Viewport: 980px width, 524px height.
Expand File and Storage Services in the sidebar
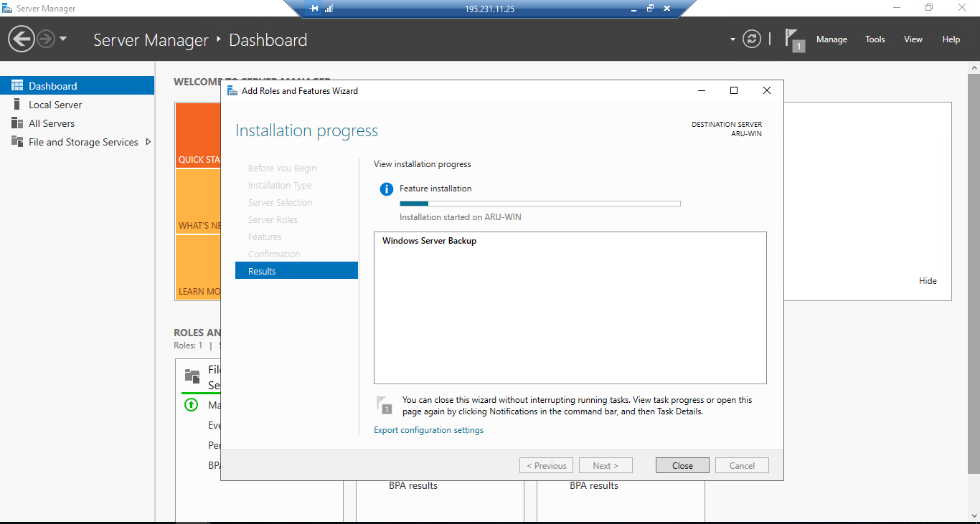tap(149, 142)
